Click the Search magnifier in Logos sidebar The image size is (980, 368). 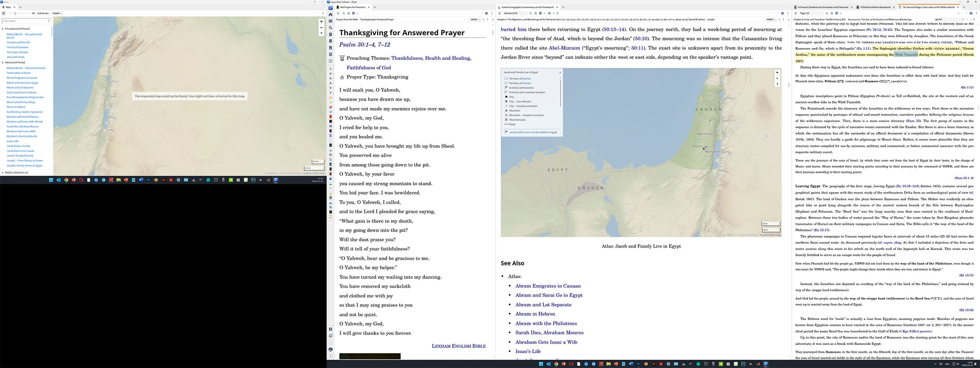click(330, 28)
